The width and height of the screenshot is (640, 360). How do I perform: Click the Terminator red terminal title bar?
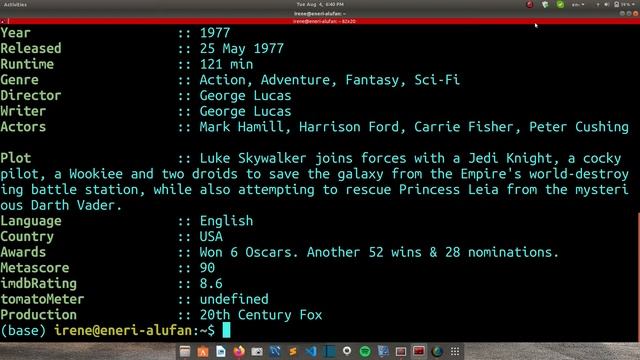(320, 21)
